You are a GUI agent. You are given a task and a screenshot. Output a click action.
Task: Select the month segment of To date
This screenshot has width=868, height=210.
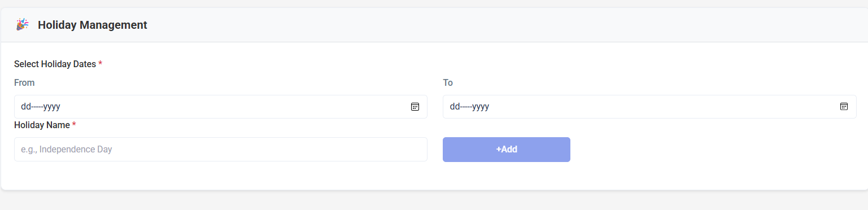pyautogui.click(x=466, y=107)
